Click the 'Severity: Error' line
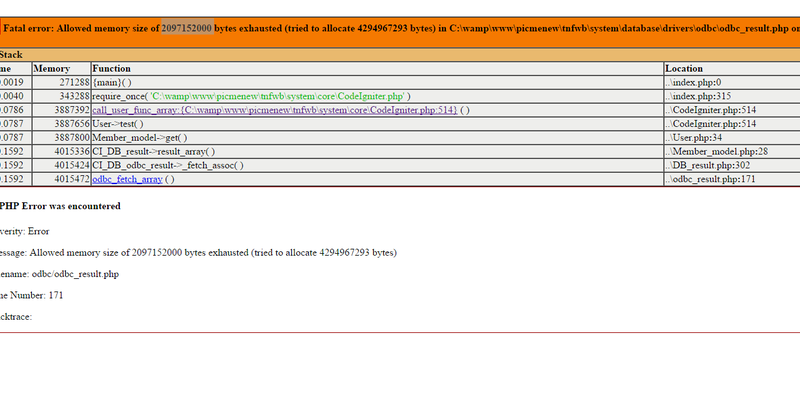The image size is (800, 419). click(x=24, y=231)
